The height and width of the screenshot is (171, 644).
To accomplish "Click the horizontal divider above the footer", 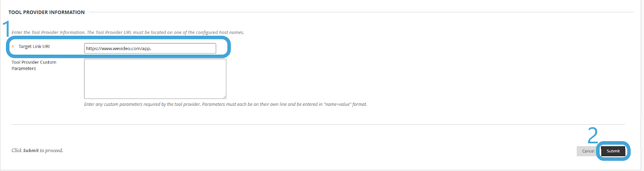I will (318, 124).
